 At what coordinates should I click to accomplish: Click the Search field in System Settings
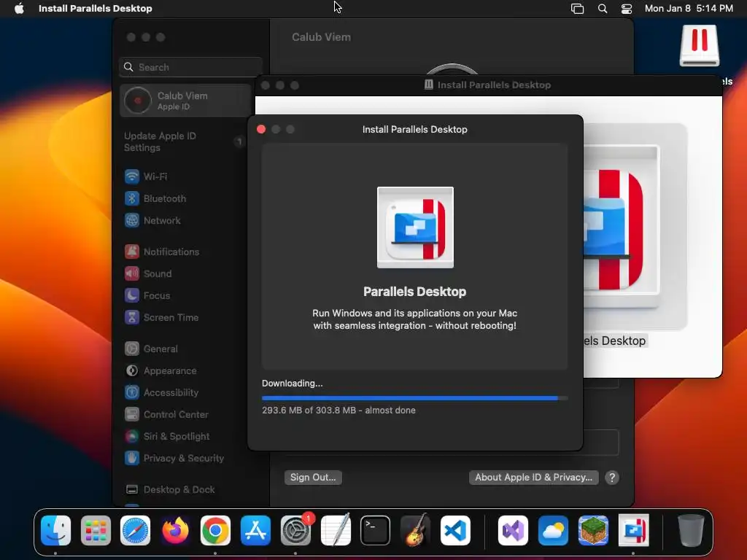tap(190, 67)
